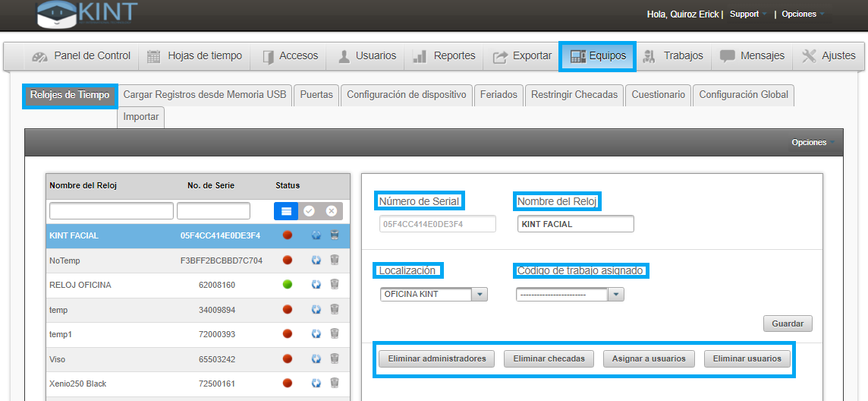Click the Eliminar usuarios button
Screen dimensions: 868x401
pyautogui.click(x=747, y=359)
